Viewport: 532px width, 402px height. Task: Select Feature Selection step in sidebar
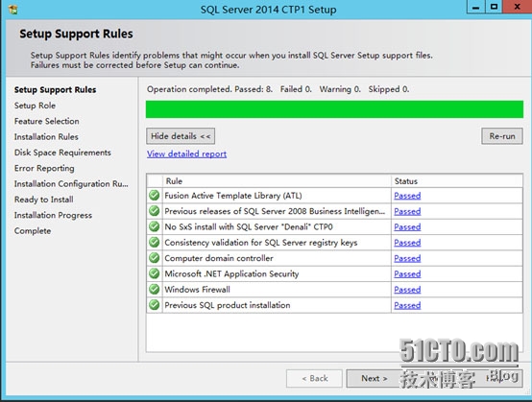46,121
